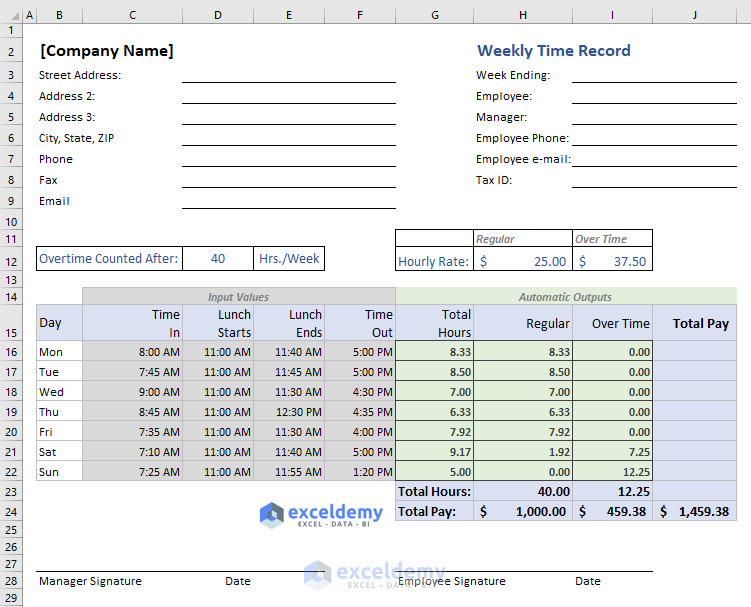This screenshot has width=751, height=607.
Task: Click the Address 2 input line
Action: click(x=289, y=96)
